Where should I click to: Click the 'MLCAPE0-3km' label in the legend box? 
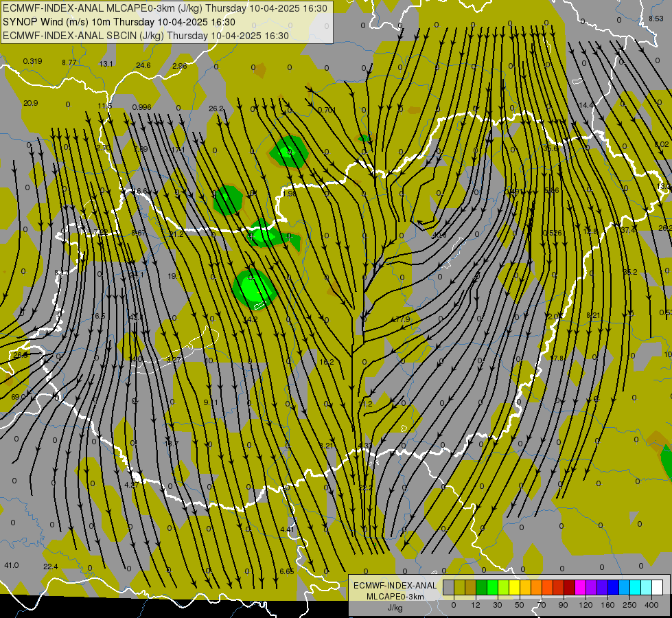click(x=395, y=597)
